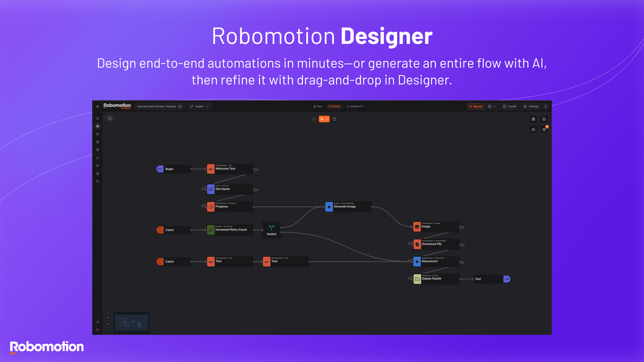Open the chat assistant robot icon
The width and height of the screenshot is (644, 362).
[533, 130]
